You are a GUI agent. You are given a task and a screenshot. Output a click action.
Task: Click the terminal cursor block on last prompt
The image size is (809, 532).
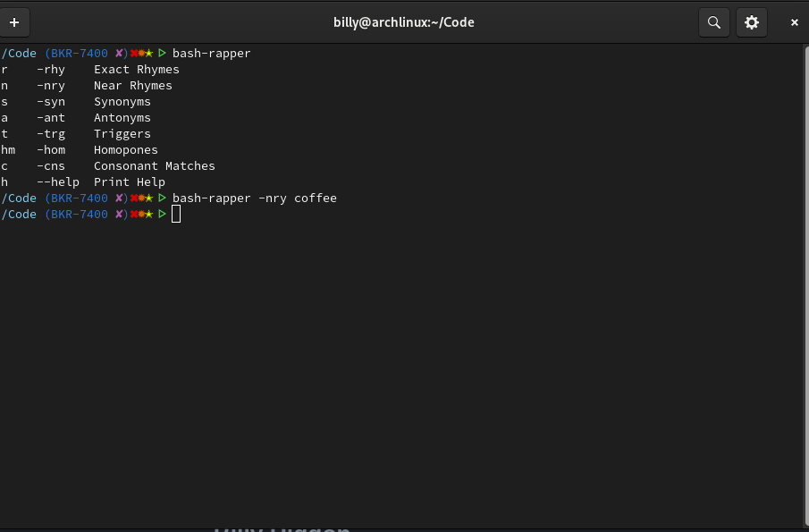[x=176, y=215]
